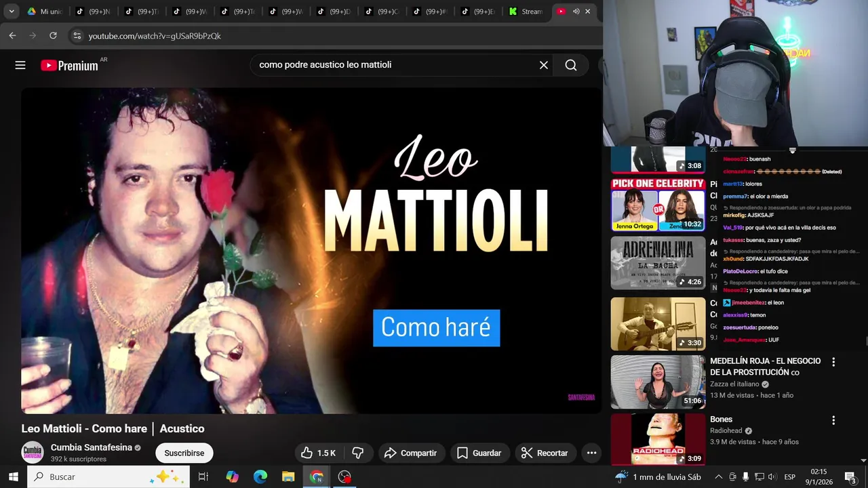
Task: Click the Compartir share button
Action: click(410, 453)
